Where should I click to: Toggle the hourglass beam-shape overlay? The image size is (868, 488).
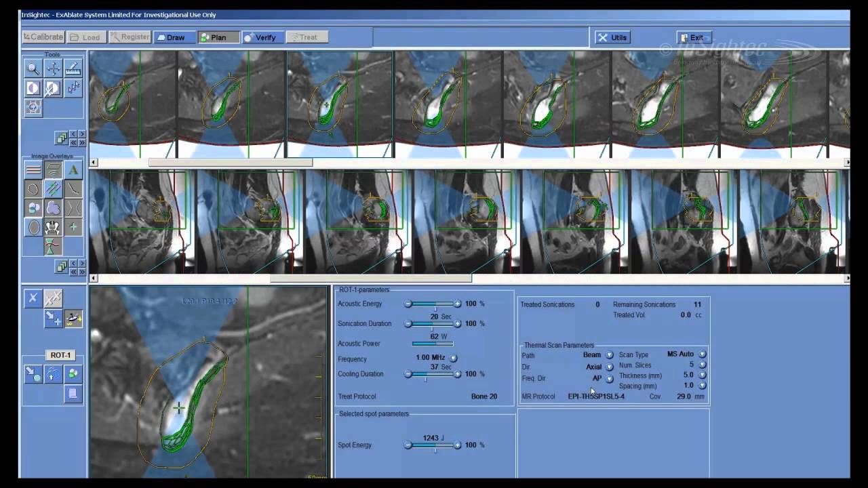point(73,208)
